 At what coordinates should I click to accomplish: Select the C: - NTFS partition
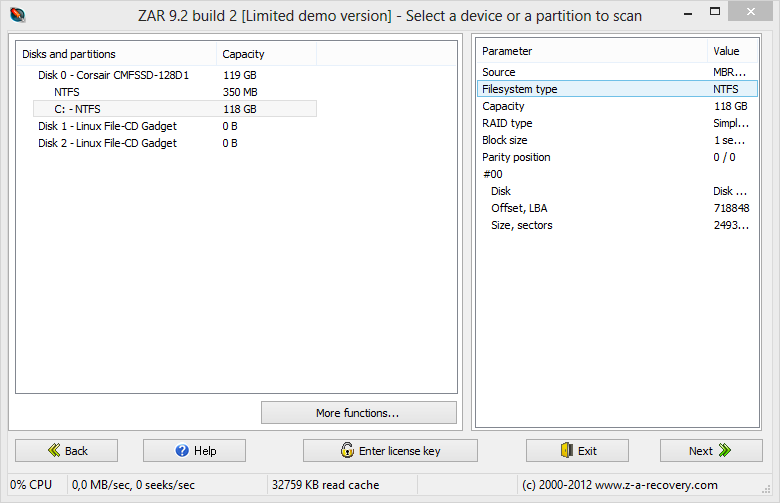tap(175, 109)
